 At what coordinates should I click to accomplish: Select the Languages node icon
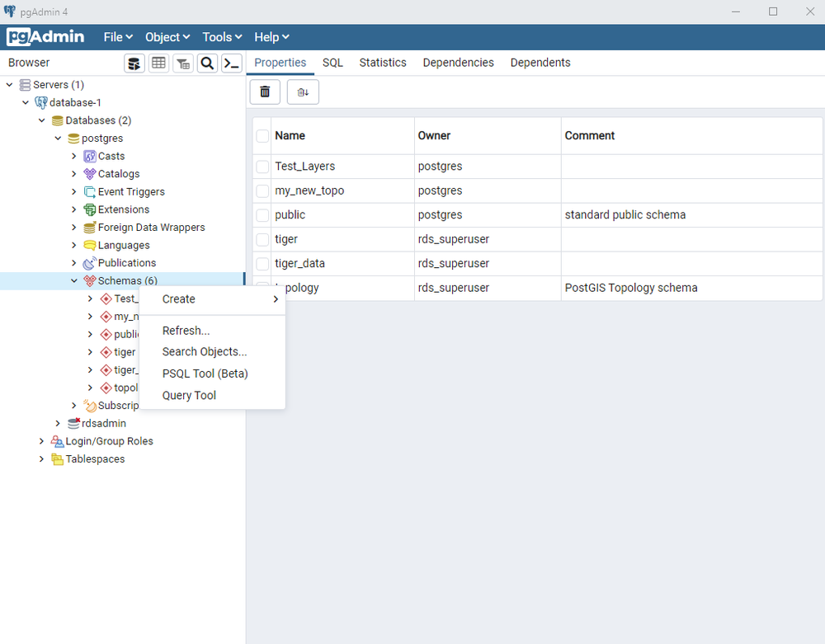click(x=90, y=246)
